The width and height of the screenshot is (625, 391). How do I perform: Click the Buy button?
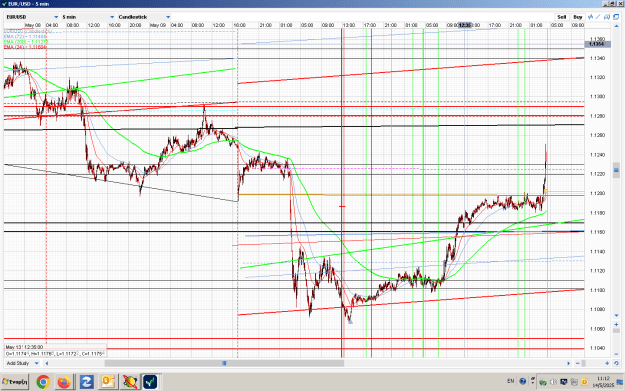[578, 17]
